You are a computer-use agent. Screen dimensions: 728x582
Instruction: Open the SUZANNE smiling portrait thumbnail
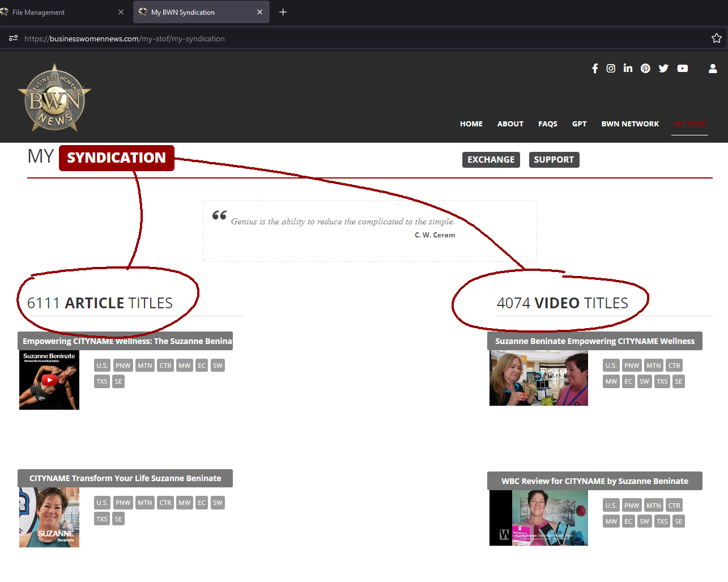point(49,517)
